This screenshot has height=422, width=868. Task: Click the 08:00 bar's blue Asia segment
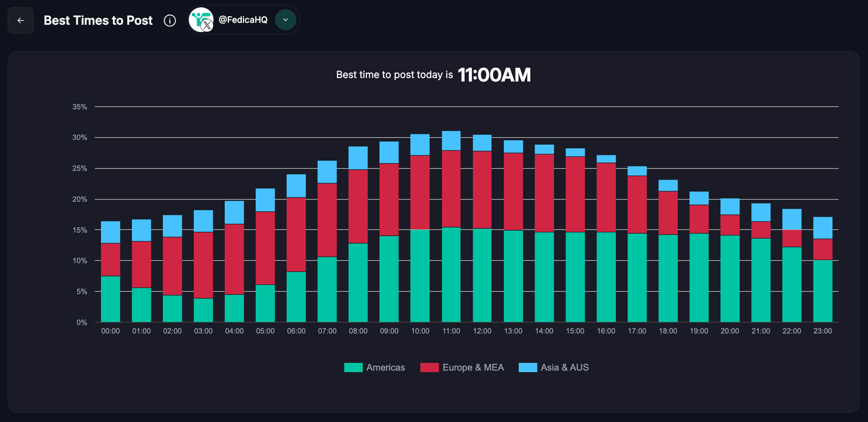coord(358,158)
